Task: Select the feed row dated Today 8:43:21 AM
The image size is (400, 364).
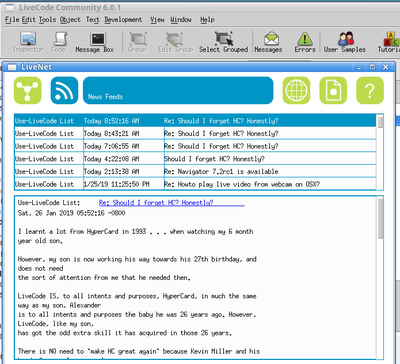Action: tap(195, 133)
